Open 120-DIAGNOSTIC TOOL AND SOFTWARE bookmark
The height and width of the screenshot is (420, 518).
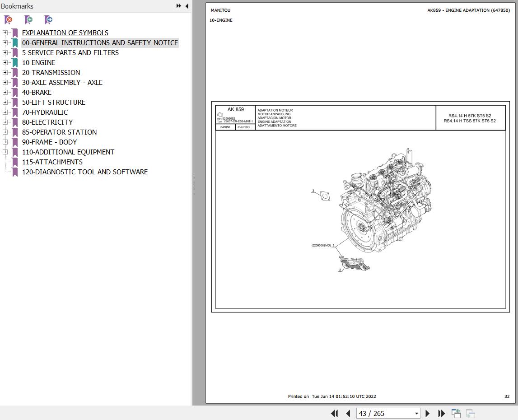tap(84, 172)
